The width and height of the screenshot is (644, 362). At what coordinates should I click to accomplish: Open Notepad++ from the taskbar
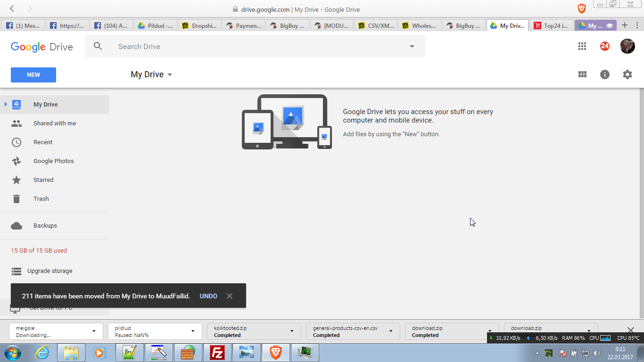(x=129, y=353)
